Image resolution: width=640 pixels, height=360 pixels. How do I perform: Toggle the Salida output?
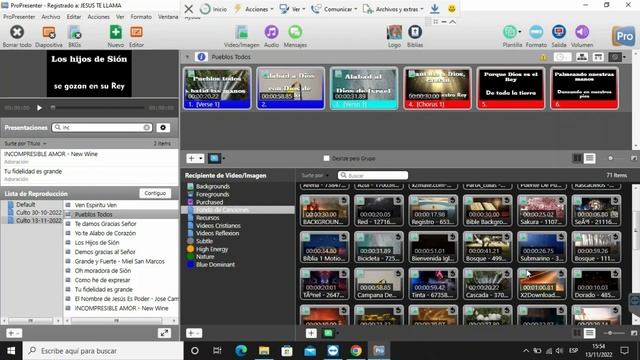[559, 32]
